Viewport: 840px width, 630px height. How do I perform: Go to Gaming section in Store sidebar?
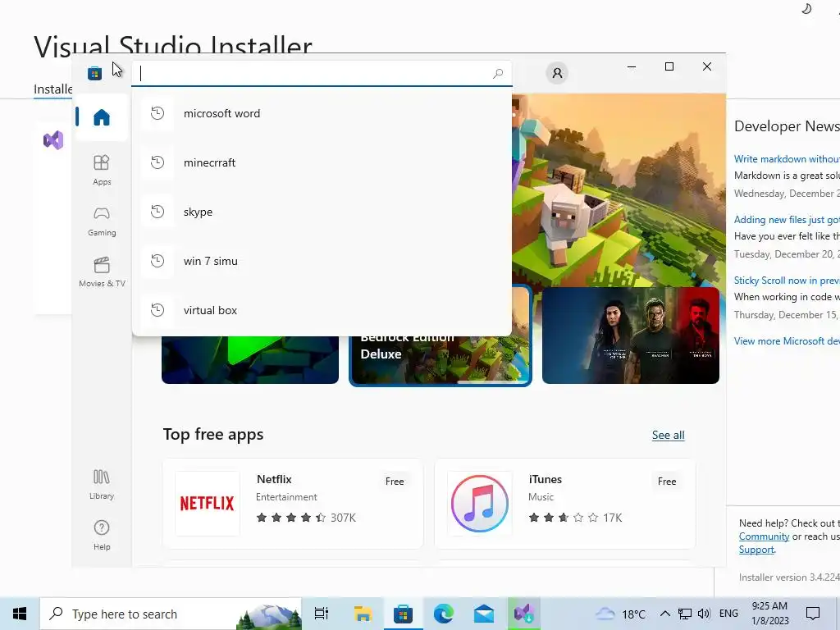[101, 221]
